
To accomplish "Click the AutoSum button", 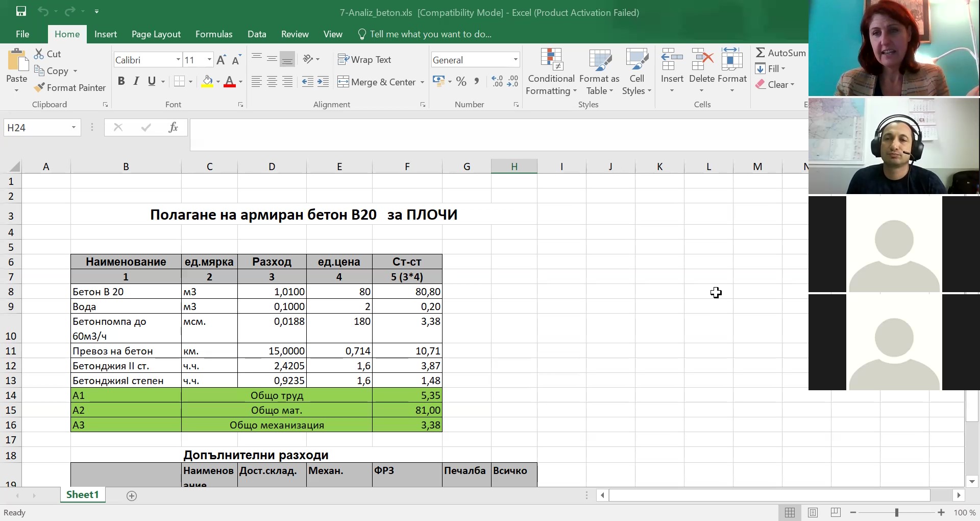I will point(780,53).
